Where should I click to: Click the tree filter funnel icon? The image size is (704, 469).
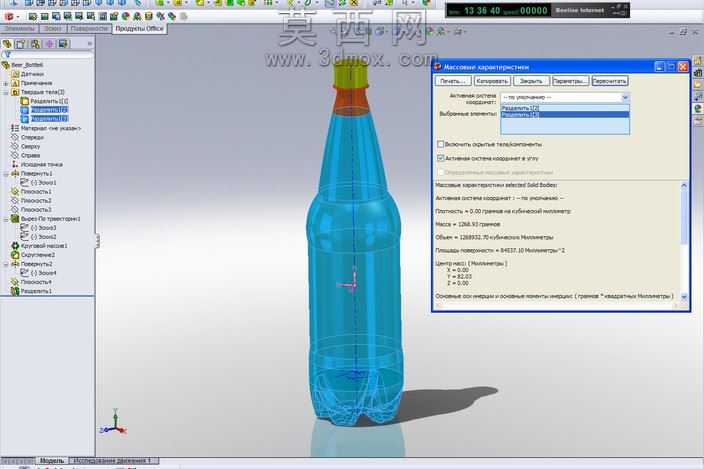(x=6, y=54)
